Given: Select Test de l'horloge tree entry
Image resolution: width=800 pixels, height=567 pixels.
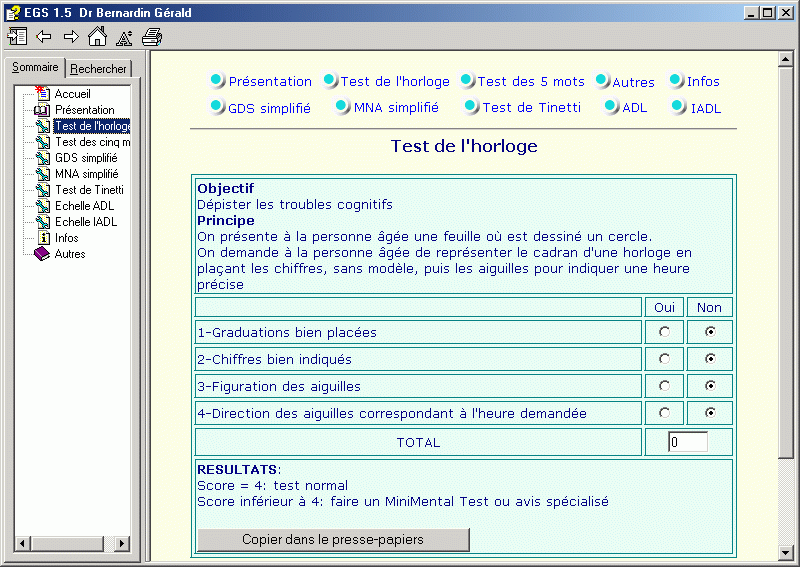Looking at the screenshot, I should pos(92,126).
